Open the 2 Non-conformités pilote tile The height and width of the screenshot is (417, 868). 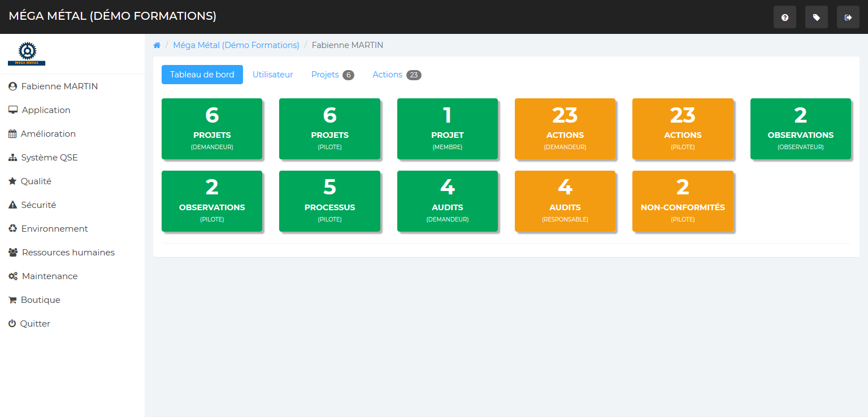(682, 201)
